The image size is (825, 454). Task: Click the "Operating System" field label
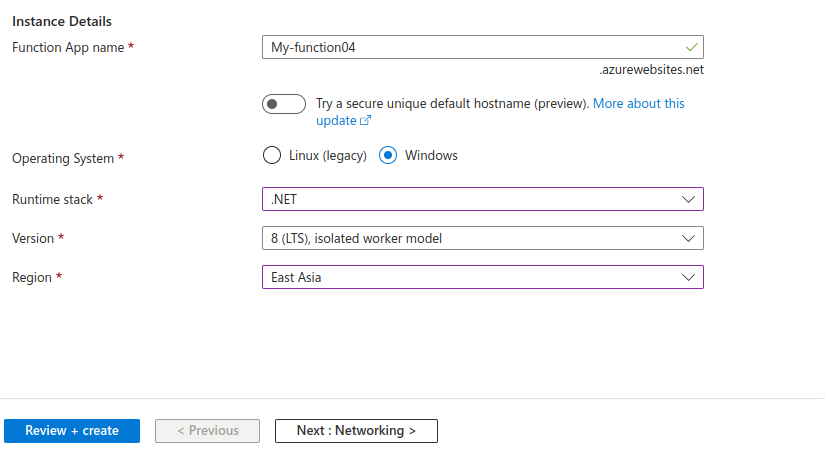click(x=64, y=158)
